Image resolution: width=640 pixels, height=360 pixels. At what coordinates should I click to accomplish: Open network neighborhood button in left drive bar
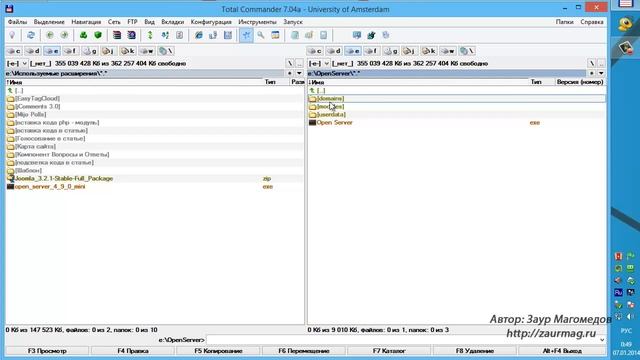click(x=166, y=51)
